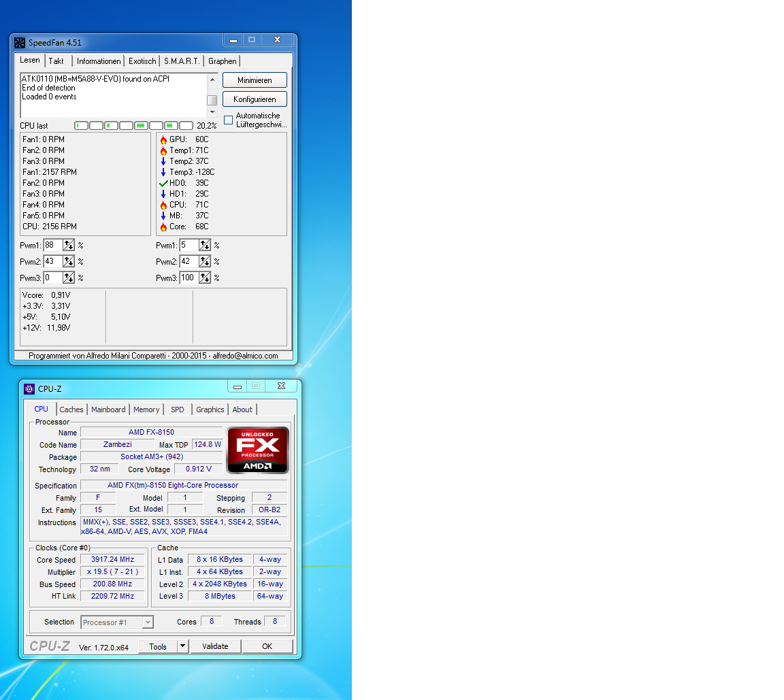Click the Level 3 8 MBytes cache value
Screen dimensions: 784x700
coord(220,596)
